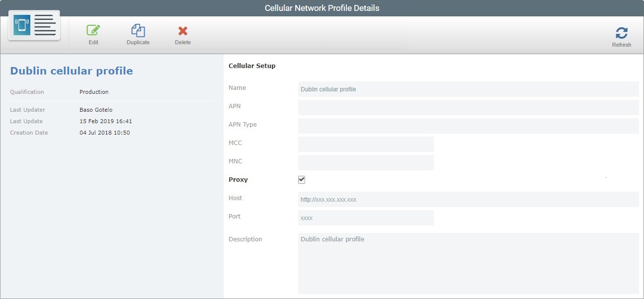Click inside the APN input field
Screen dimensions: 644x299
(x=467, y=107)
